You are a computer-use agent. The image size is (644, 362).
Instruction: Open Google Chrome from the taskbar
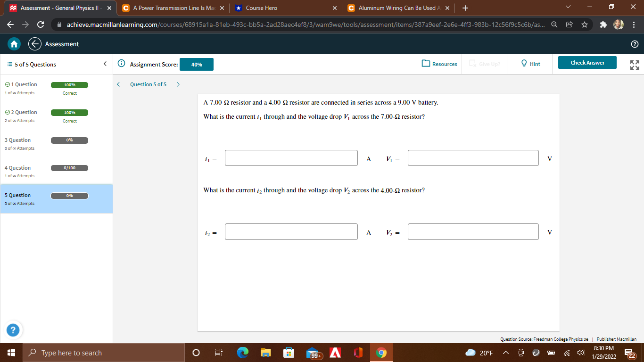click(381, 352)
